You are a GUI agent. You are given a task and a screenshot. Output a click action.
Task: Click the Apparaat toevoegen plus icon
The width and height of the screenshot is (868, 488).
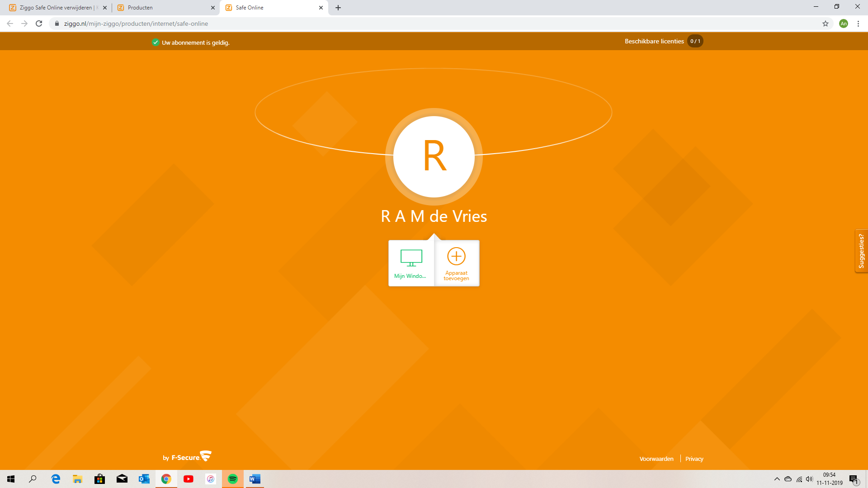click(456, 256)
